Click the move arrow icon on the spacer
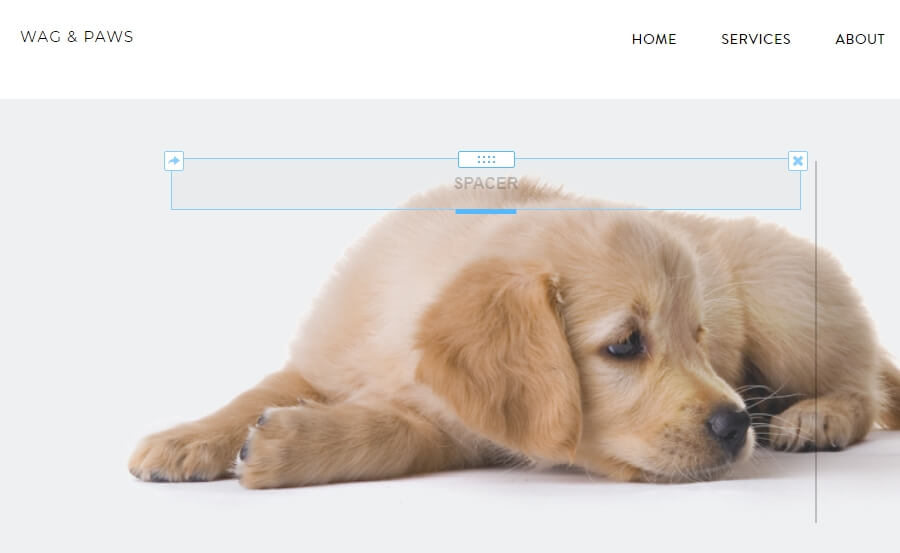The image size is (900, 553). pos(174,161)
